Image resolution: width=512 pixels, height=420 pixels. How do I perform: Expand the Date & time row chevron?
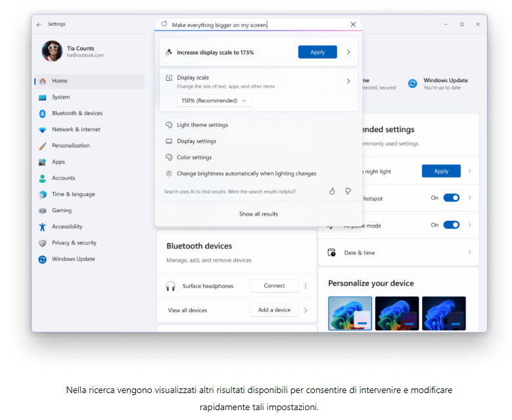469,252
